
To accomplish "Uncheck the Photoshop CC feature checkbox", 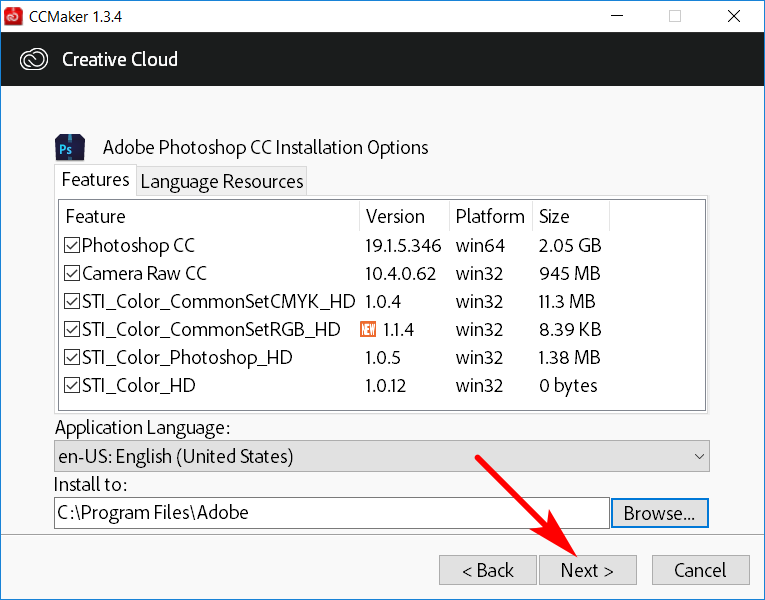I will click(72, 245).
